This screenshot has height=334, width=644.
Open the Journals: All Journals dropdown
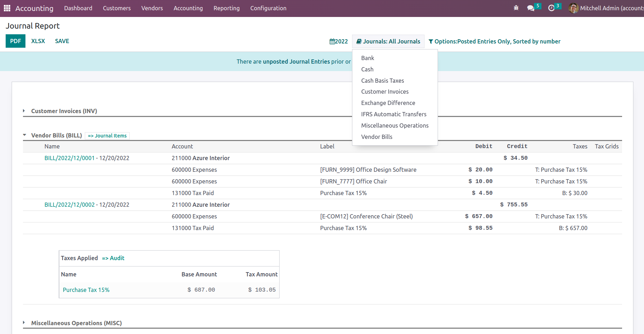point(388,41)
